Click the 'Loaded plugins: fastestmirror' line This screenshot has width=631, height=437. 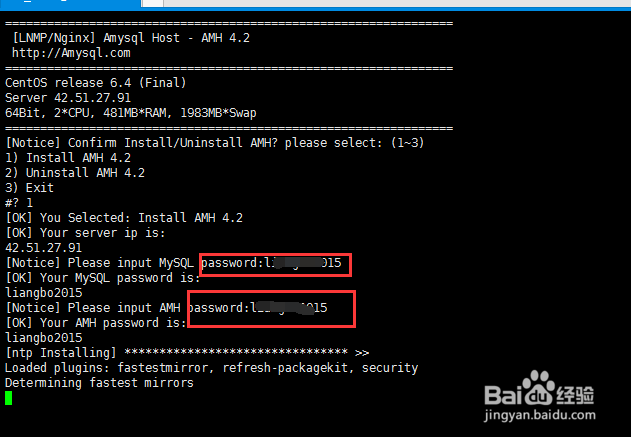click(211, 369)
